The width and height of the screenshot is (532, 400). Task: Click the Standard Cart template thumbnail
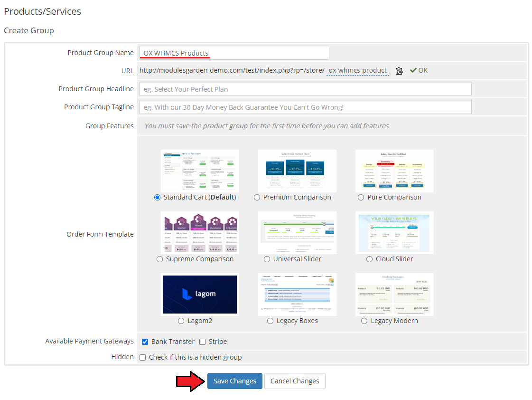tap(200, 171)
